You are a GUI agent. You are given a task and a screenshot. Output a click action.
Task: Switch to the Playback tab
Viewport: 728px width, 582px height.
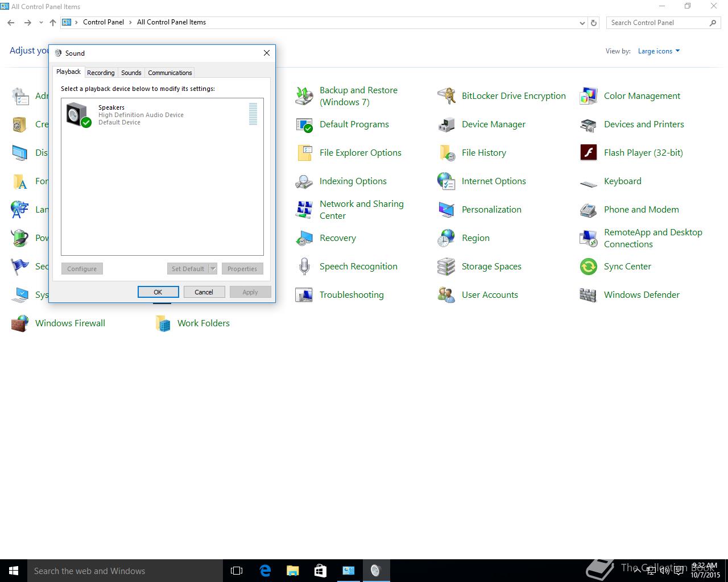pos(68,72)
